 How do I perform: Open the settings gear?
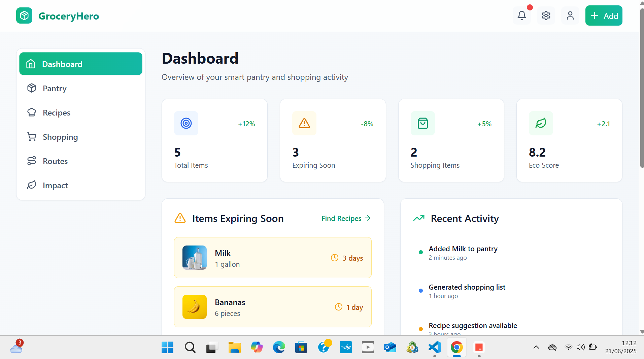[545, 15]
